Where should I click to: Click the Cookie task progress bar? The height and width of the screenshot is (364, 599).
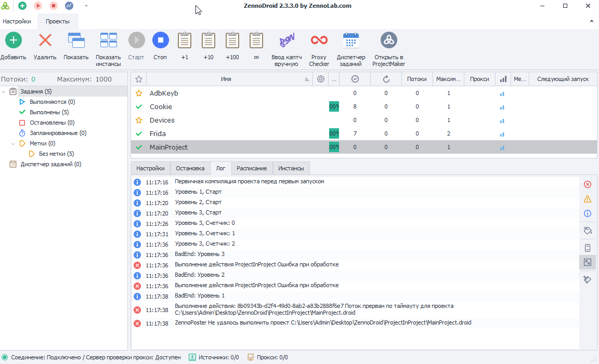(x=334, y=106)
